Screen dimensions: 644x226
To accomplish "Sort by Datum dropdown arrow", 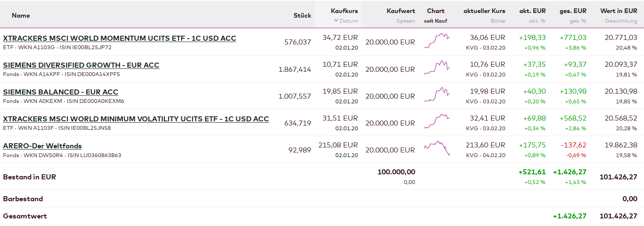I will tap(336, 21).
